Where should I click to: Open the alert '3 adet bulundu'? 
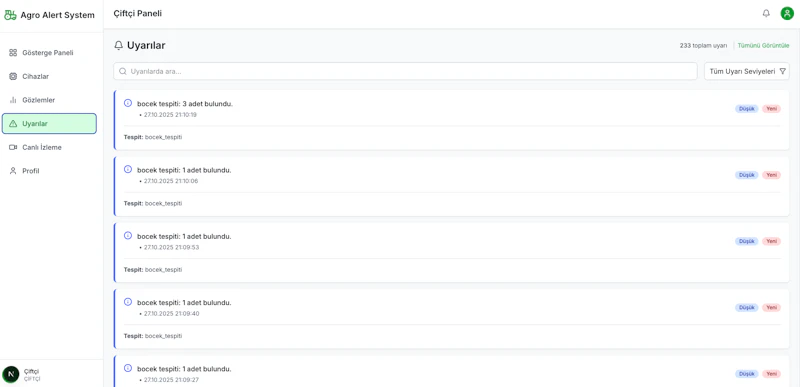[452, 120]
